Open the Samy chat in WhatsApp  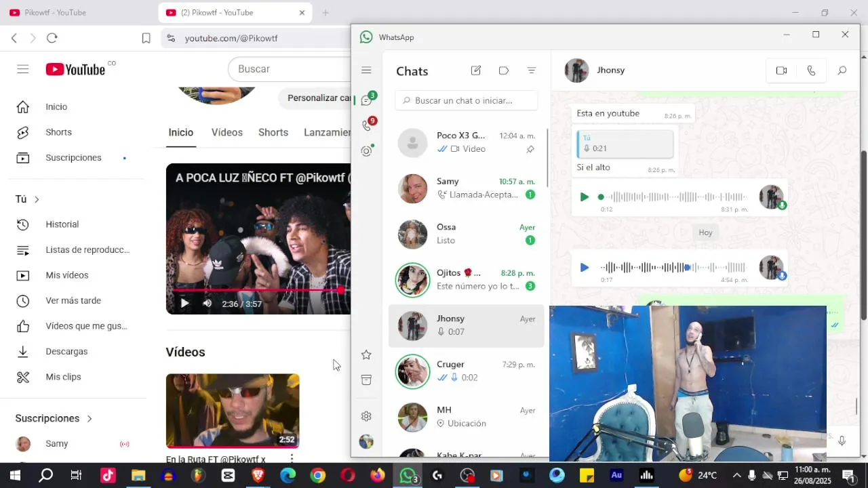[x=467, y=188]
